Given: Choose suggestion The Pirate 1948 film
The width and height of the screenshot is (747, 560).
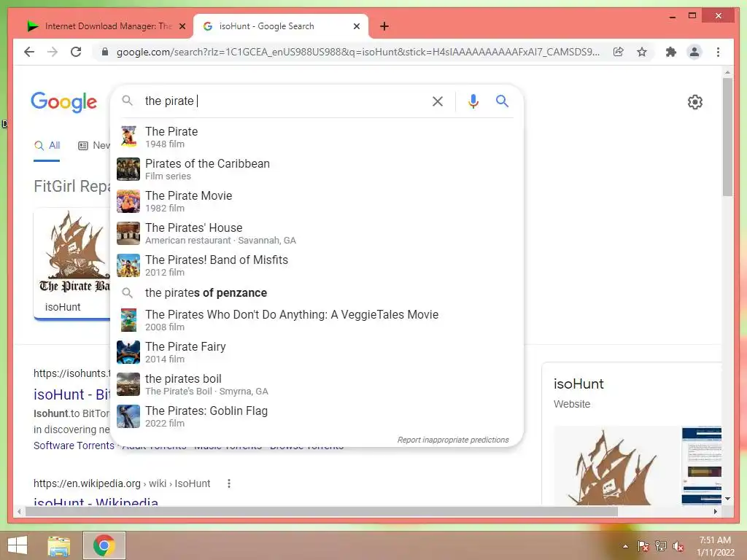Looking at the screenshot, I should 317,136.
